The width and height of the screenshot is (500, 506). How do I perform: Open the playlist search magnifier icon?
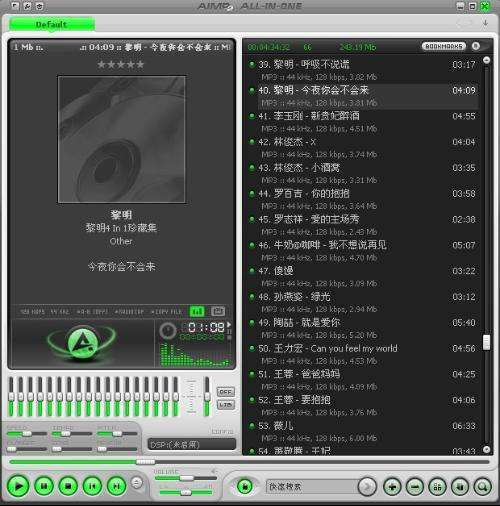coord(482,487)
